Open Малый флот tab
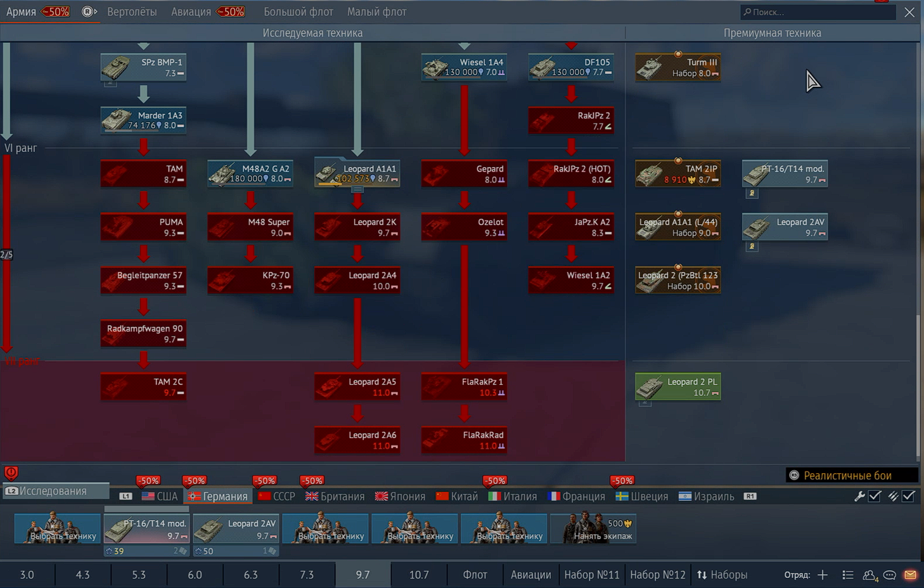 pos(376,11)
